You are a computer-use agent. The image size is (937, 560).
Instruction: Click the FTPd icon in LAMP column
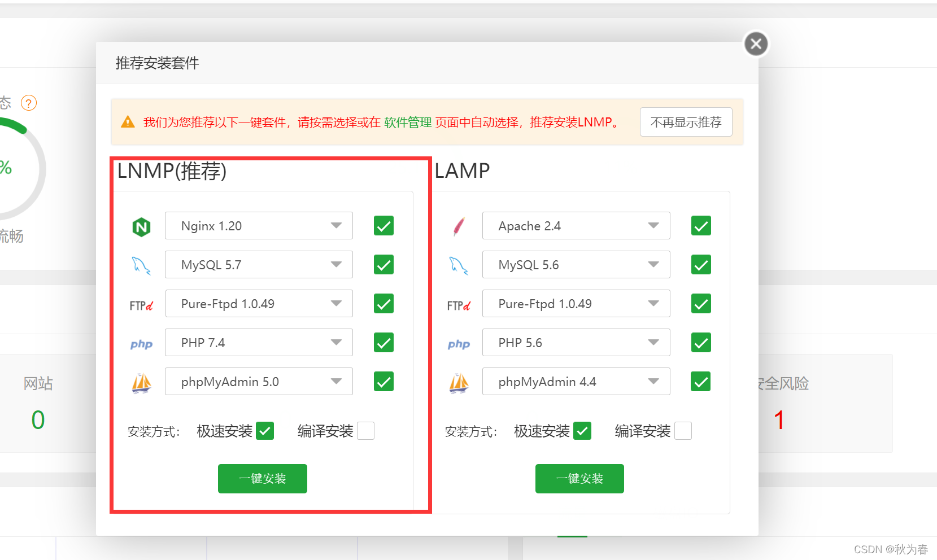click(x=459, y=305)
